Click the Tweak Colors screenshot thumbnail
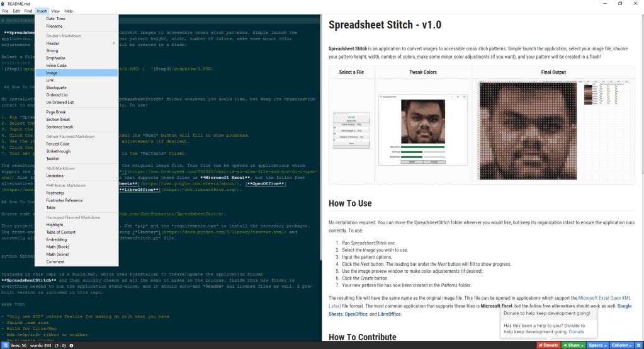 422,130
